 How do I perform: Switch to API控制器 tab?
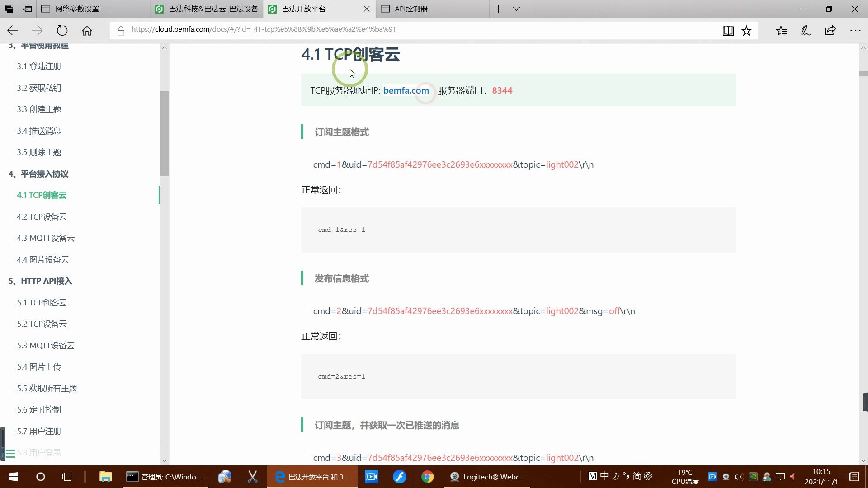[x=432, y=9]
